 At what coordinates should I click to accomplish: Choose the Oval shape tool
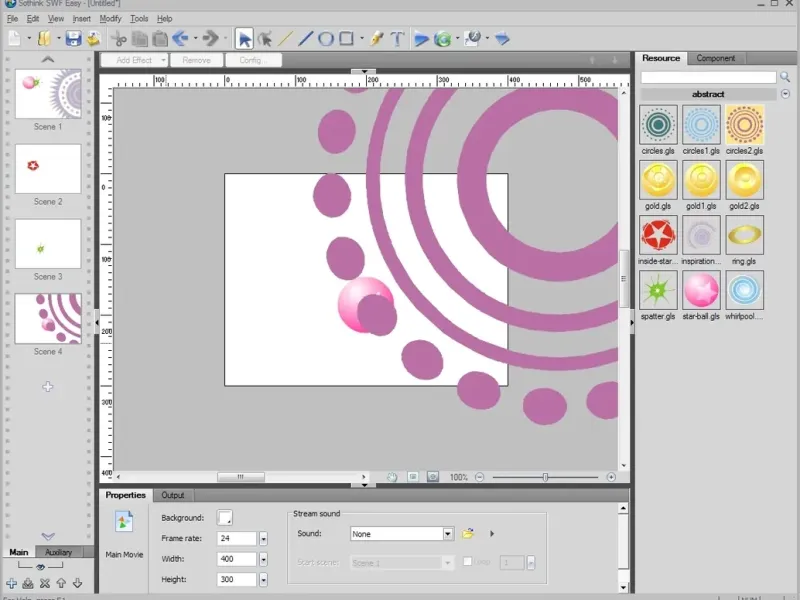tap(326, 39)
